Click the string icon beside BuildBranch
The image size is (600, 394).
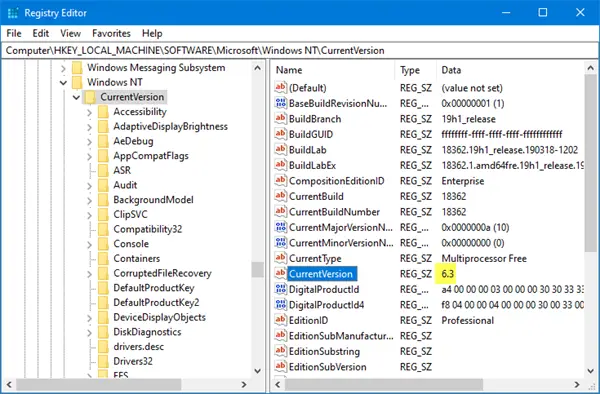[x=280, y=119]
